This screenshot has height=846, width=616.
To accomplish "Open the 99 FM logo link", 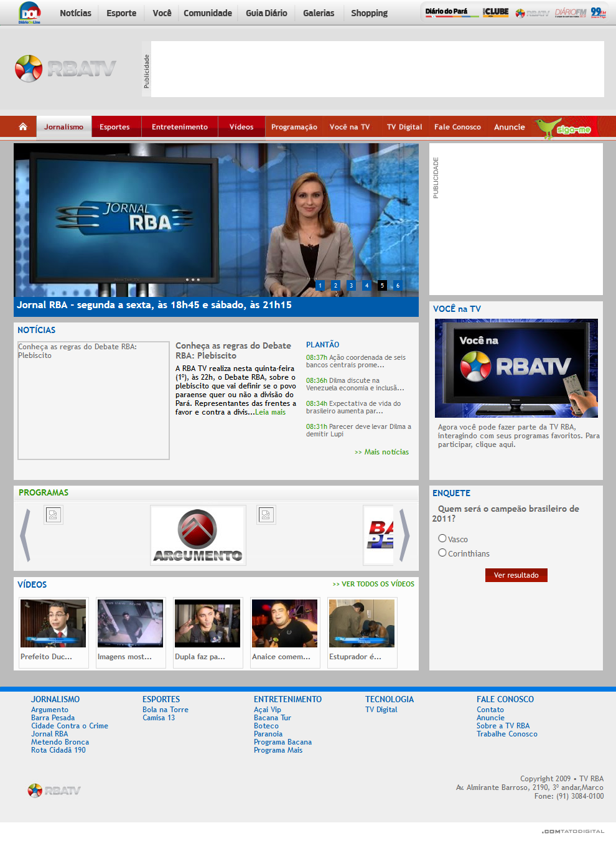I will (598, 12).
